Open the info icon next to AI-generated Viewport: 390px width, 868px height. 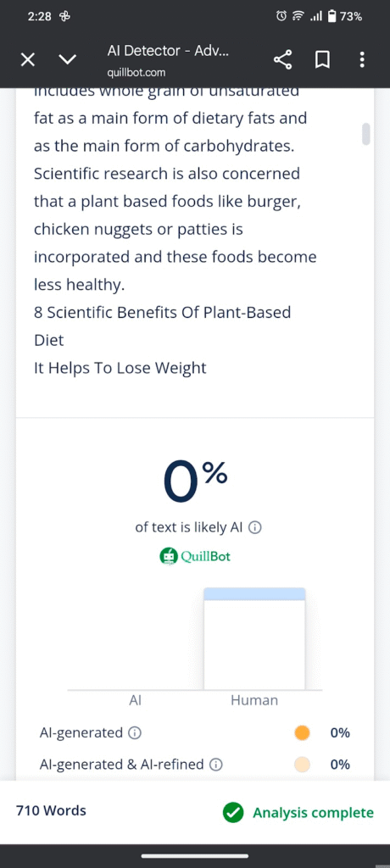(x=135, y=733)
